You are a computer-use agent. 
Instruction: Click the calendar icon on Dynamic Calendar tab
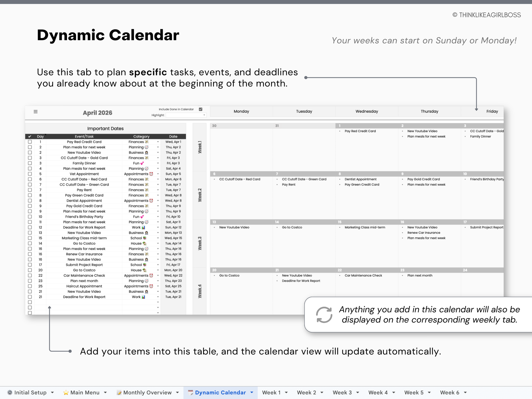(191, 392)
